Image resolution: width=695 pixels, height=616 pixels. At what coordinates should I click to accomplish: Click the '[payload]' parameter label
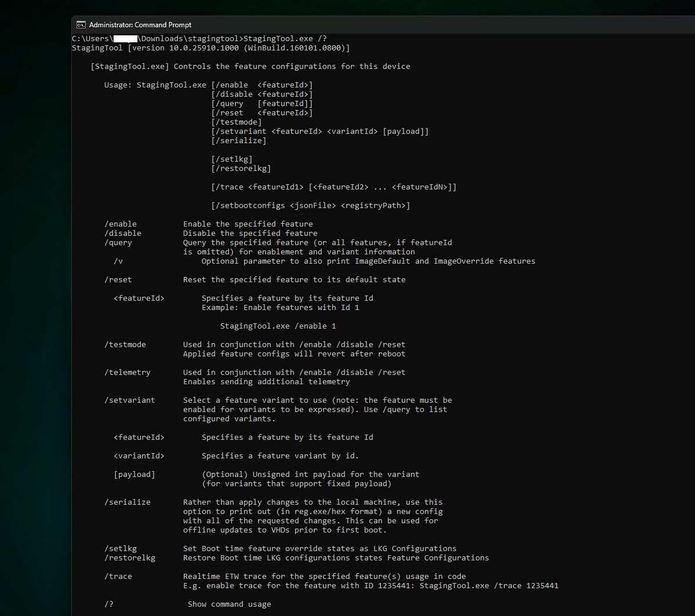[x=134, y=475]
